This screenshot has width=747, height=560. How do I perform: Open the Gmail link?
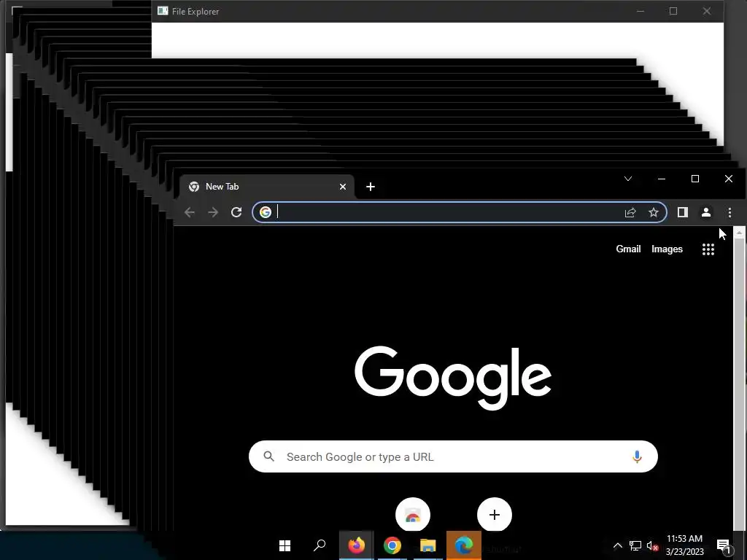[628, 249]
